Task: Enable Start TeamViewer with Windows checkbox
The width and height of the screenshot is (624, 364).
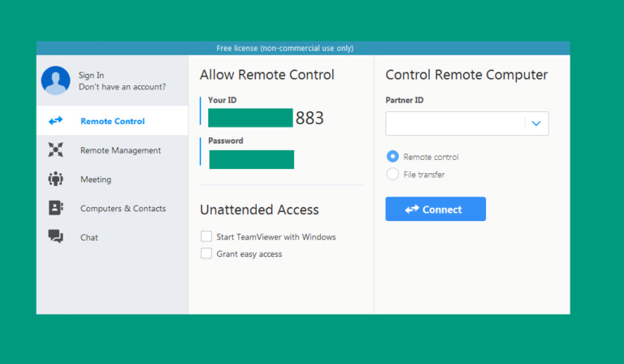Action: point(206,236)
